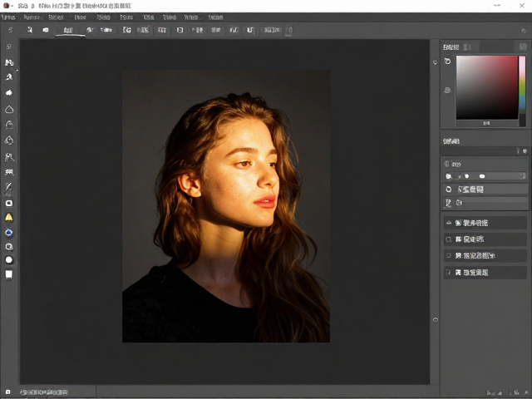
Task: Select the panel row starting with a pencil icon
Action: (x=485, y=203)
